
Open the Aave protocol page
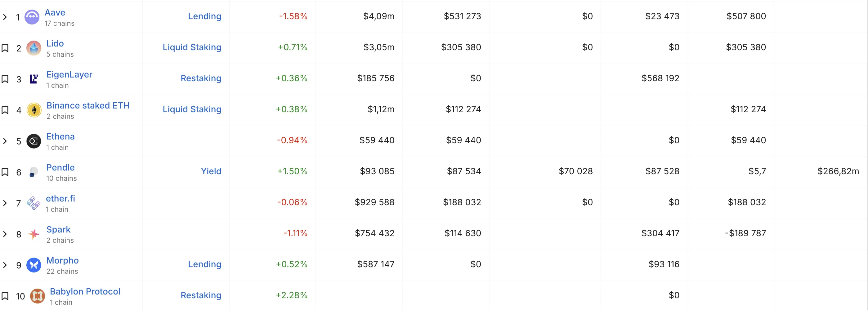click(55, 12)
